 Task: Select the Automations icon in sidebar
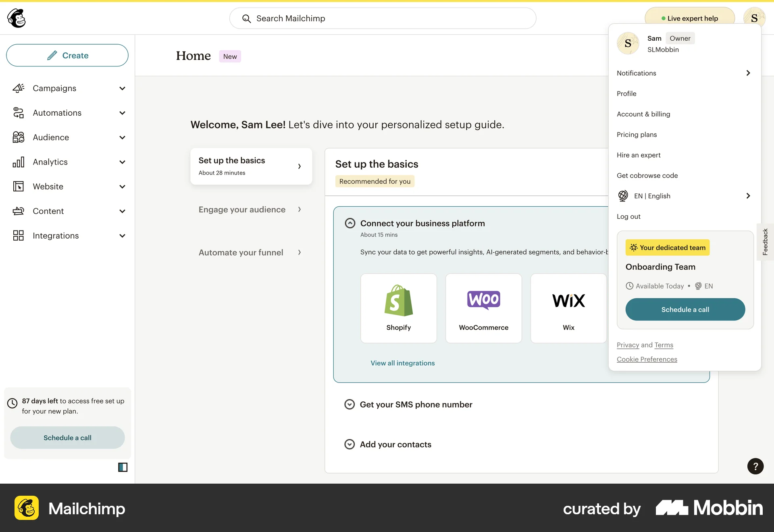point(18,113)
